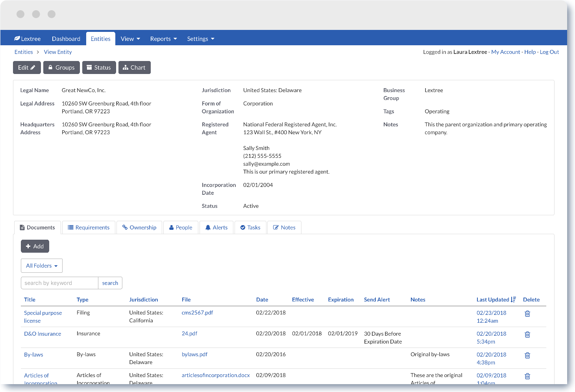The height and width of the screenshot is (392, 575).
Task: Switch to the Tasks tab
Action: 250,227
